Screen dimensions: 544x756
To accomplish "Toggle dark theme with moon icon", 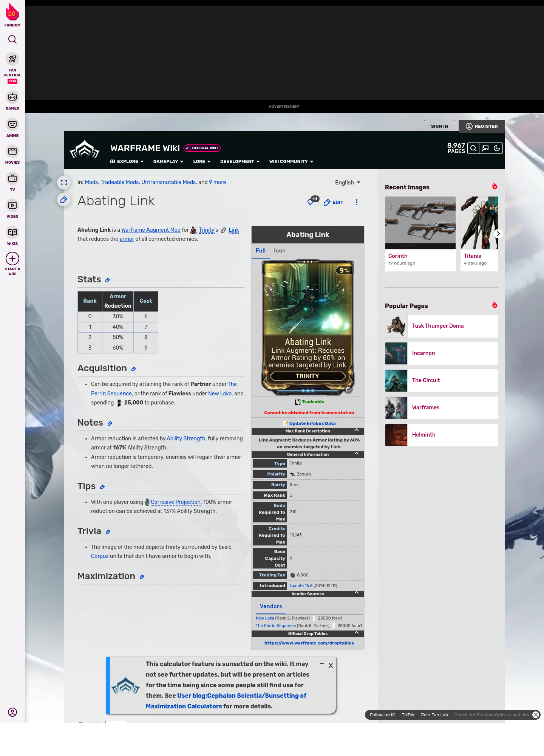I will 497,149.
